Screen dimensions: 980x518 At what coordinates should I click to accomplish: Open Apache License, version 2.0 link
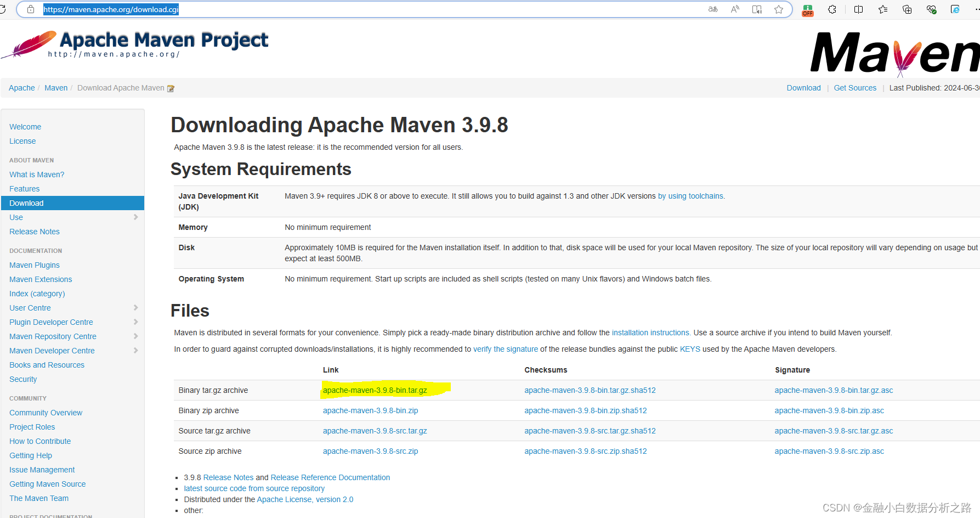[305, 499]
